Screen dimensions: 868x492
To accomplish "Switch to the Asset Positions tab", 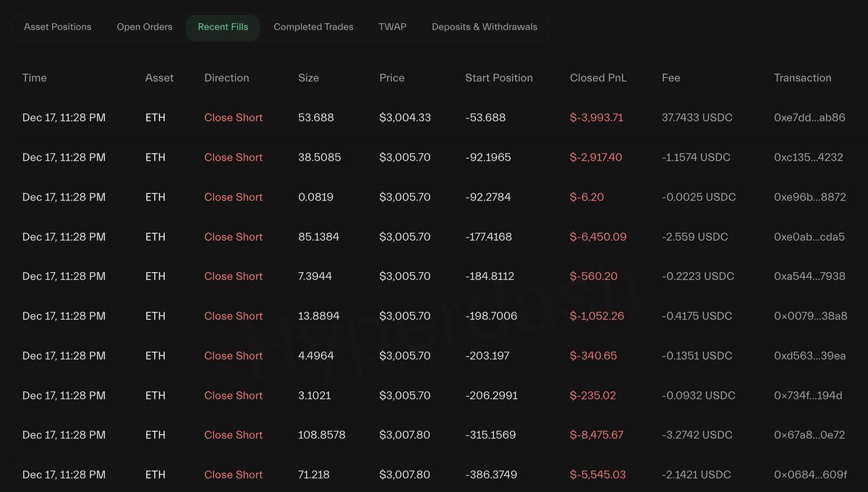I will point(57,27).
